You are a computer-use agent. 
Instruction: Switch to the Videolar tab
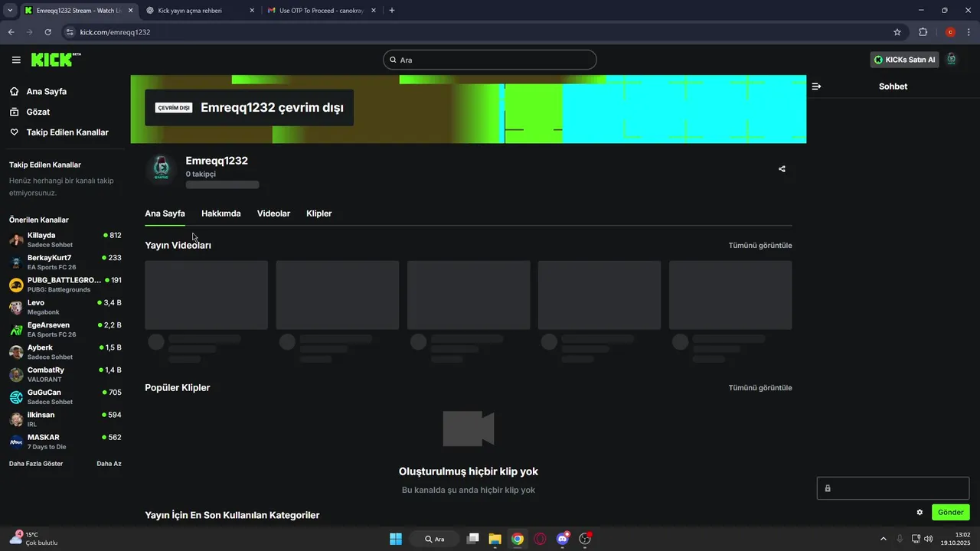coord(273,214)
